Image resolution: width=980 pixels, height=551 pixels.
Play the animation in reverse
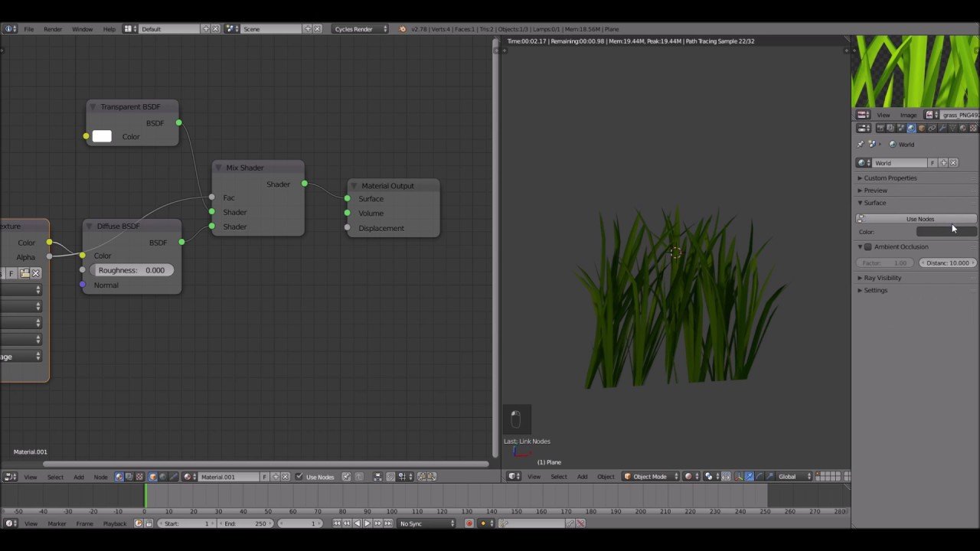coord(357,523)
